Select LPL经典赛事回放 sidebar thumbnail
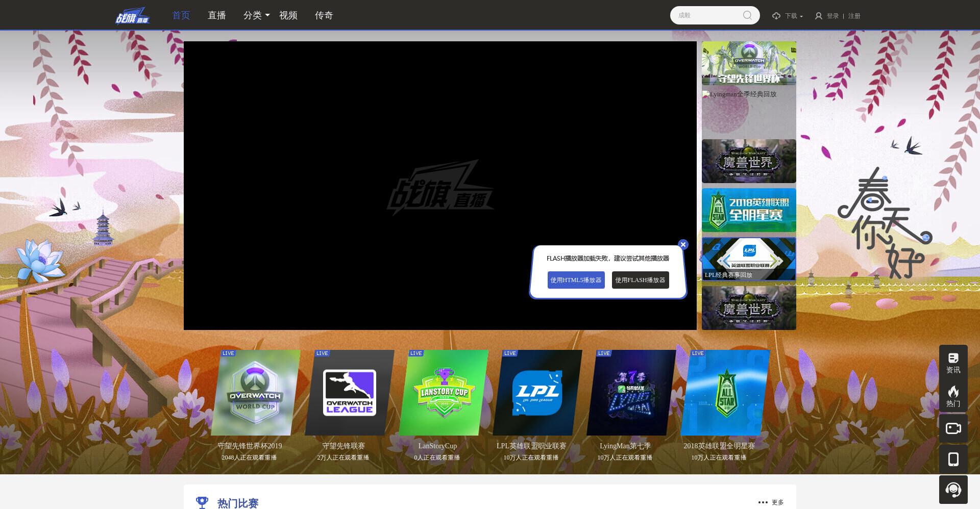Viewport: 980px width, 509px height. click(x=749, y=259)
